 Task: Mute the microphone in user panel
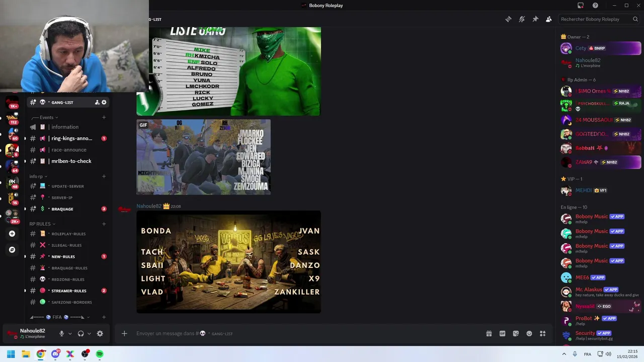61,333
